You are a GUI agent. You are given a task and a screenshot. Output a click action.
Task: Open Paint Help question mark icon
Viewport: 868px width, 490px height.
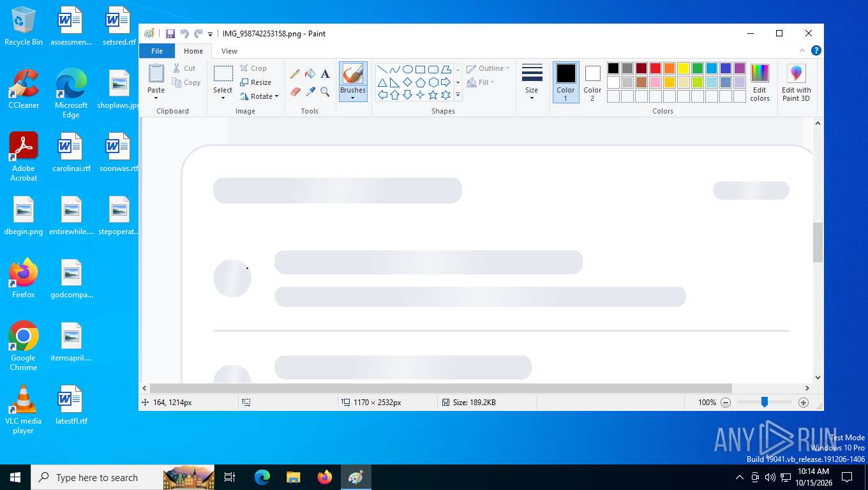(x=816, y=51)
